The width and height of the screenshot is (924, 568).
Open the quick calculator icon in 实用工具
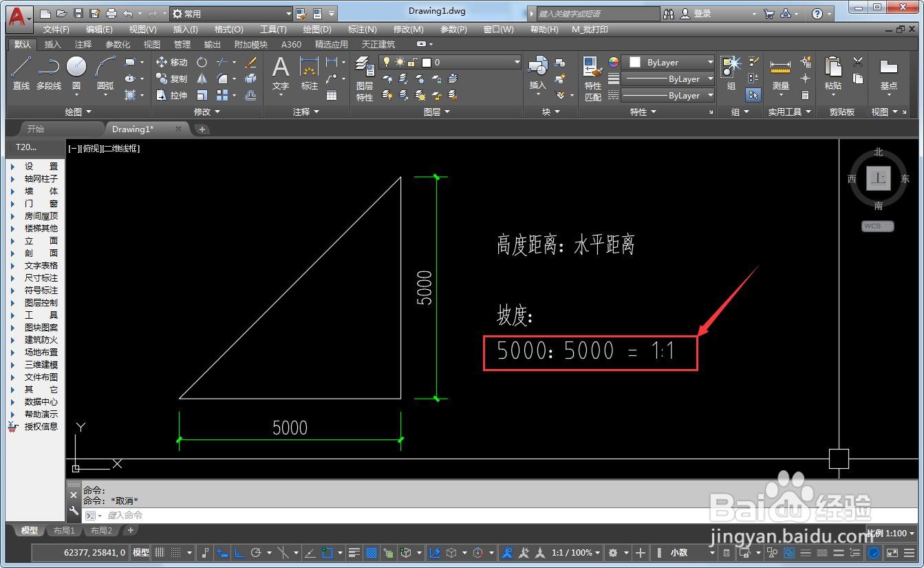[x=805, y=95]
